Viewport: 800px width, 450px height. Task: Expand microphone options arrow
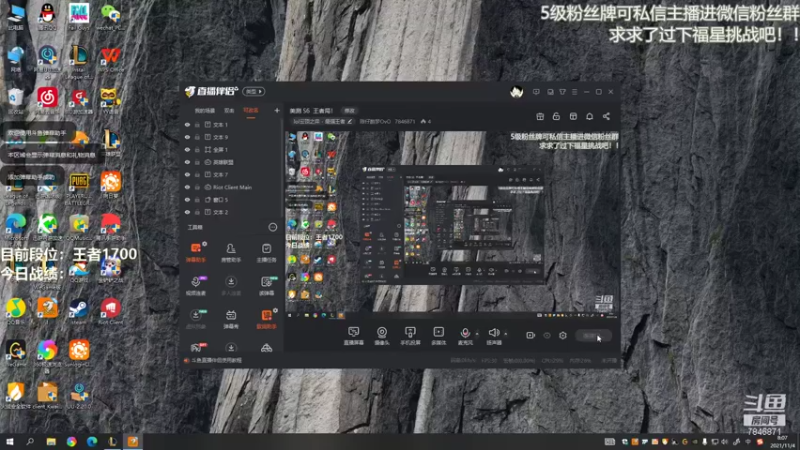tap(477, 334)
